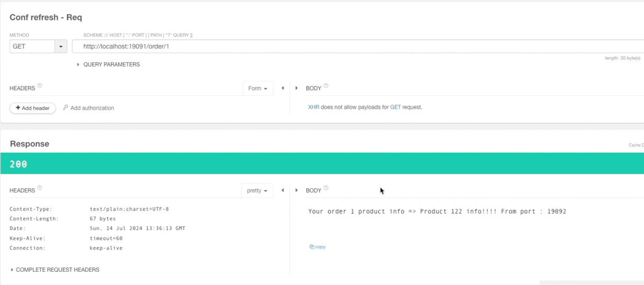Open the GET method dropdown

pos(61,46)
